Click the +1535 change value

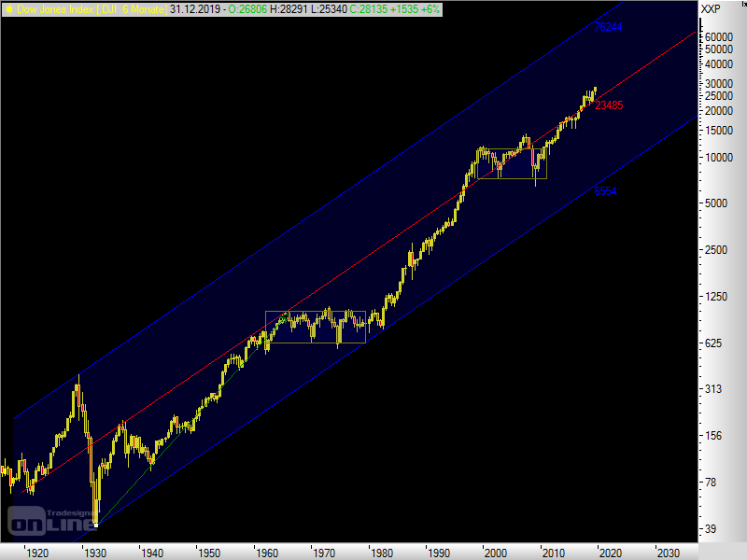coord(404,9)
